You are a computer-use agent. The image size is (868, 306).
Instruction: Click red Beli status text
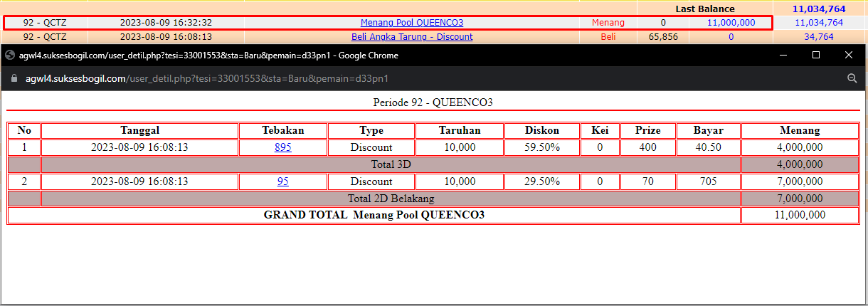point(608,36)
